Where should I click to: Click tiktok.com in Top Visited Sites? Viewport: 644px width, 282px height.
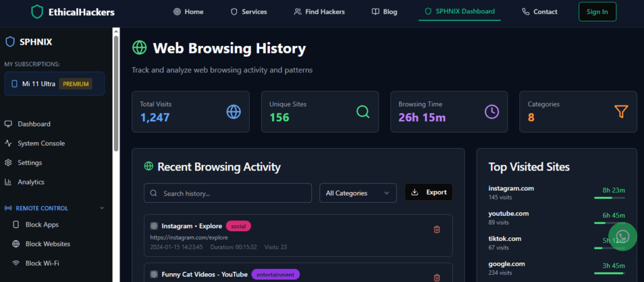(x=505, y=239)
